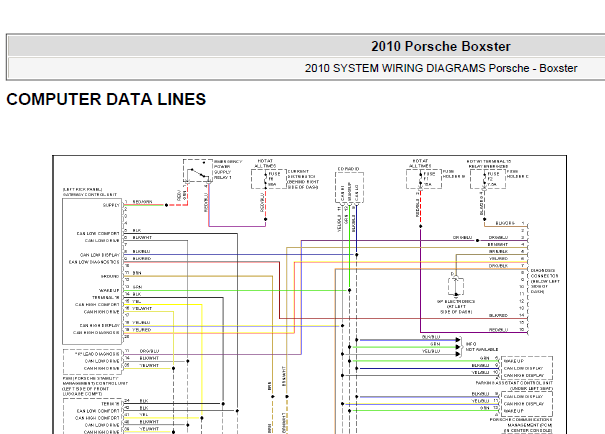Click the 'CAN HIGH DIAGNOSIS' gateway label

click(x=96, y=333)
